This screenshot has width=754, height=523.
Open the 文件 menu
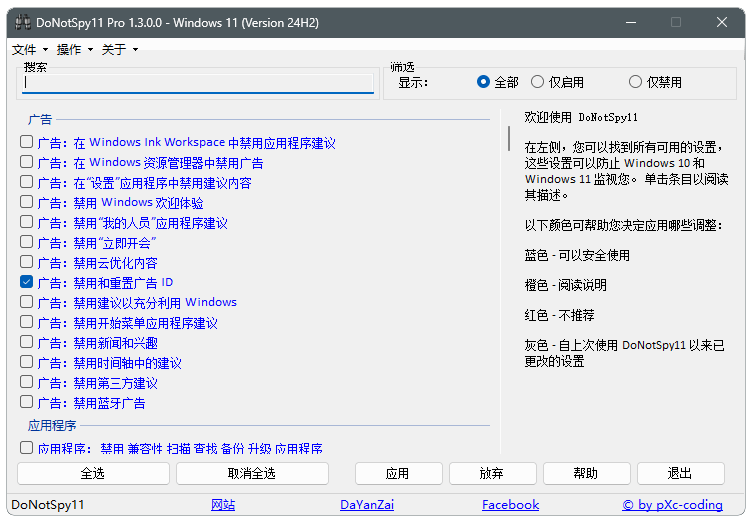click(x=28, y=49)
